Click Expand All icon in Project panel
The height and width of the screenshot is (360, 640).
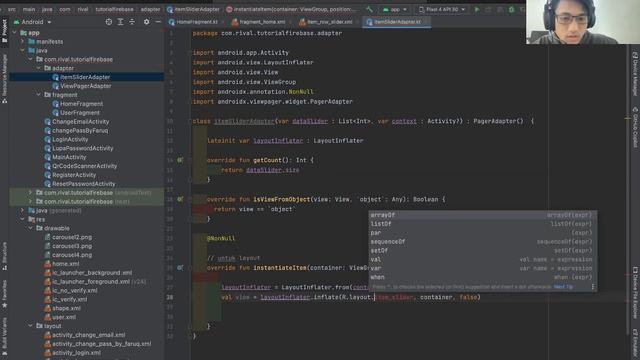[120, 22]
